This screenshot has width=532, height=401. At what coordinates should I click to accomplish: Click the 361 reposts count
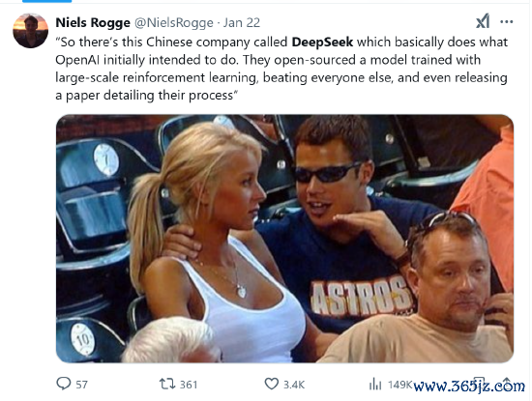click(x=189, y=385)
